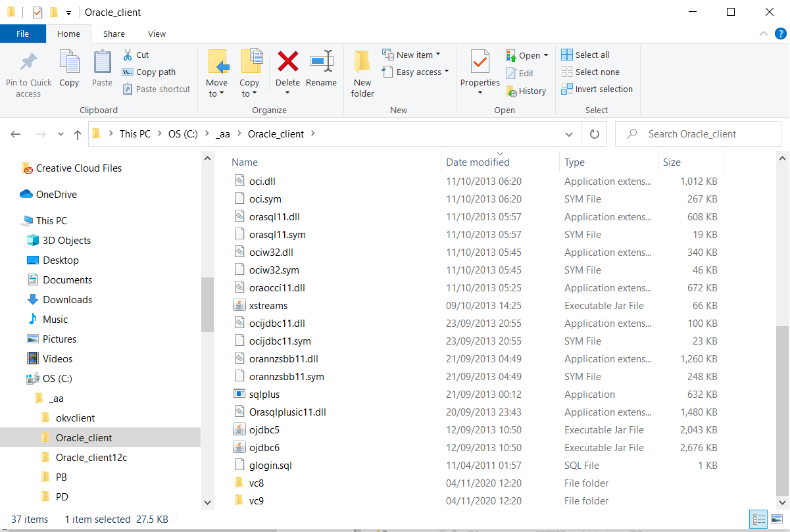Expand the address bar history dropdown
This screenshot has width=790, height=532.
click(x=569, y=134)
